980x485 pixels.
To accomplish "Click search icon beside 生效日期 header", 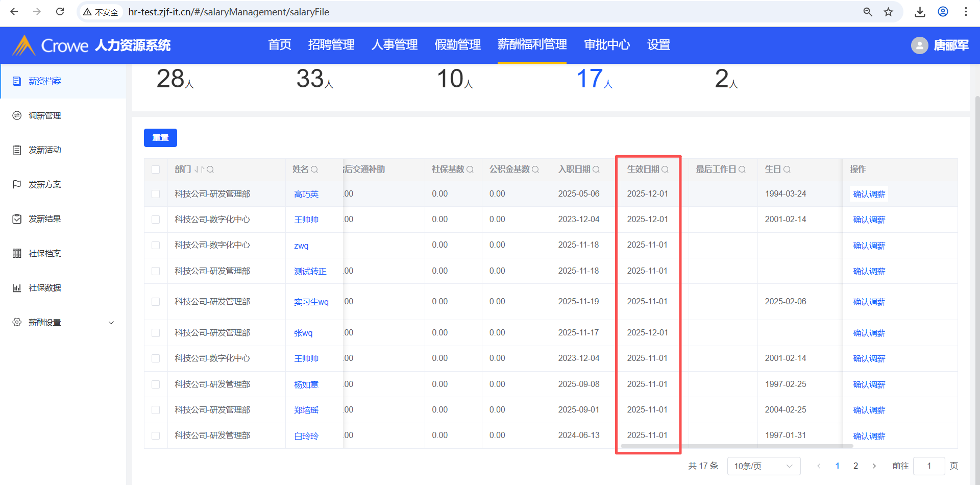I will click(665, 169).
